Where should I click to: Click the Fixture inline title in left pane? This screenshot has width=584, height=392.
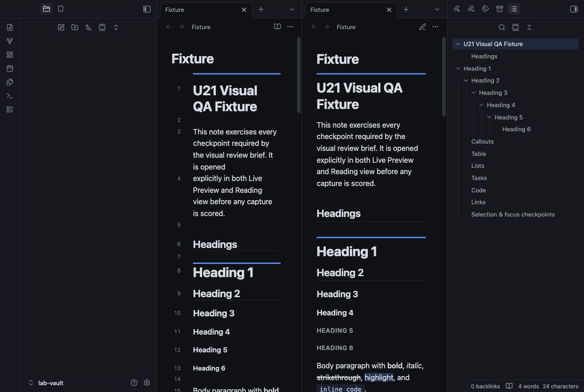click(193, 58)
